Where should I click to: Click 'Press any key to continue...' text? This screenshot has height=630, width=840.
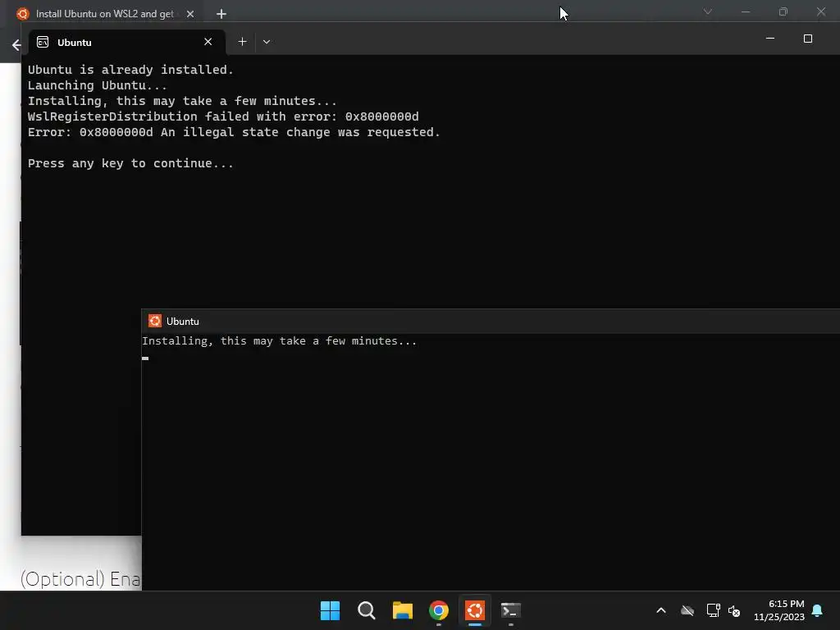130,163
